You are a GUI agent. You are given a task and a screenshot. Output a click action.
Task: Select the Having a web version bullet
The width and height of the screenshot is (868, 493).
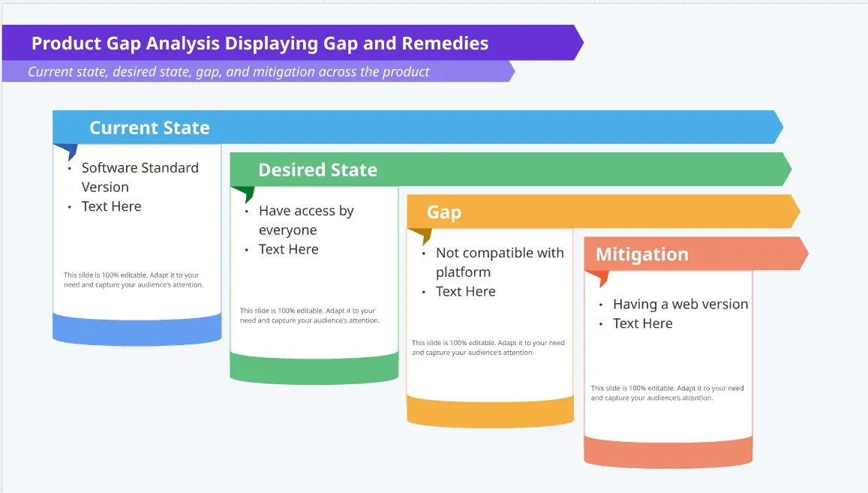tap(680, 304)
